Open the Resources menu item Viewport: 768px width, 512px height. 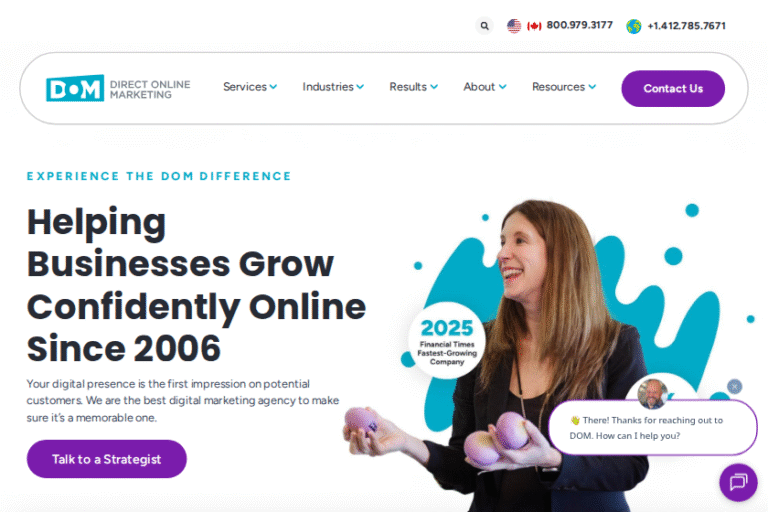564,87
